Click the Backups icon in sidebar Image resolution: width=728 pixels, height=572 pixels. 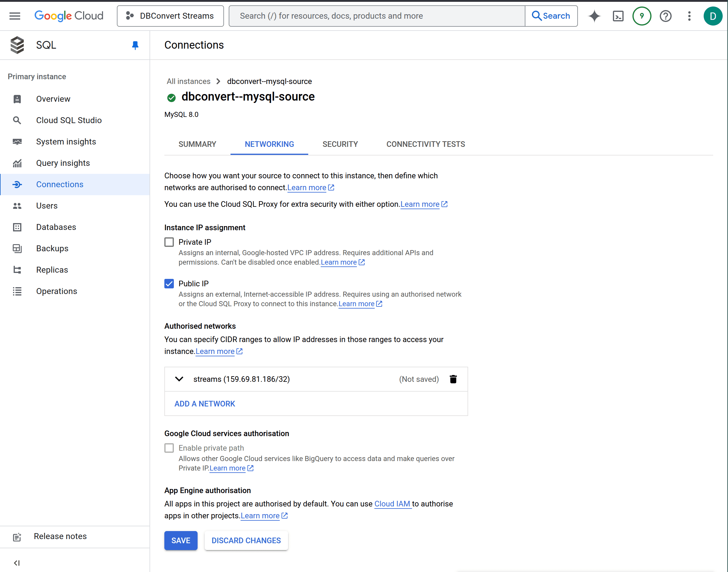[17, 249]
